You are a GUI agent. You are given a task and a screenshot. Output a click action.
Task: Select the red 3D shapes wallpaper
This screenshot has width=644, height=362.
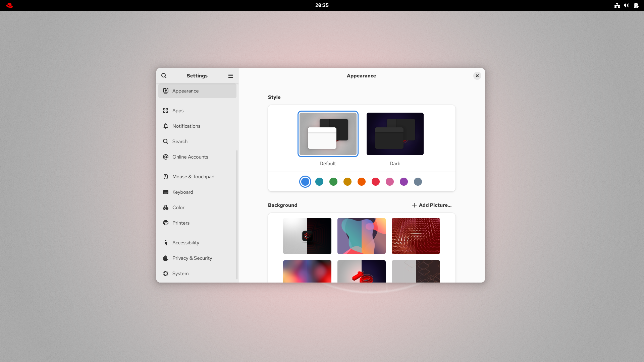tap(362, 271)
